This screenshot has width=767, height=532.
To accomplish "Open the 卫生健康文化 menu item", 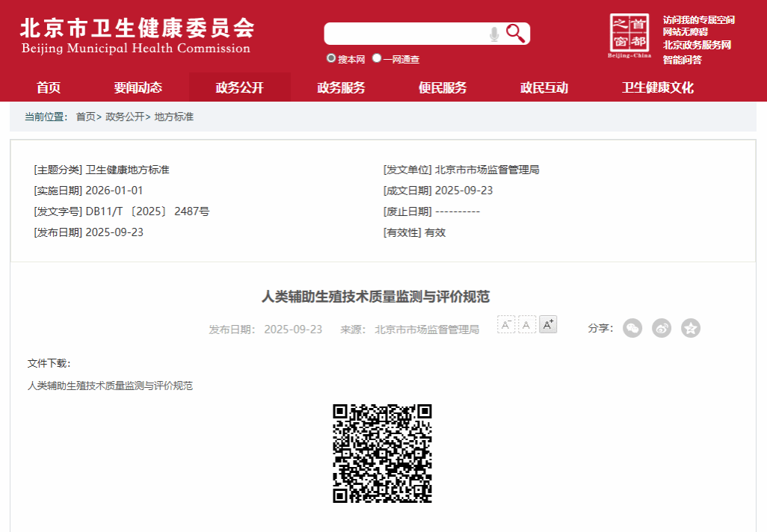I will (656, 87).
